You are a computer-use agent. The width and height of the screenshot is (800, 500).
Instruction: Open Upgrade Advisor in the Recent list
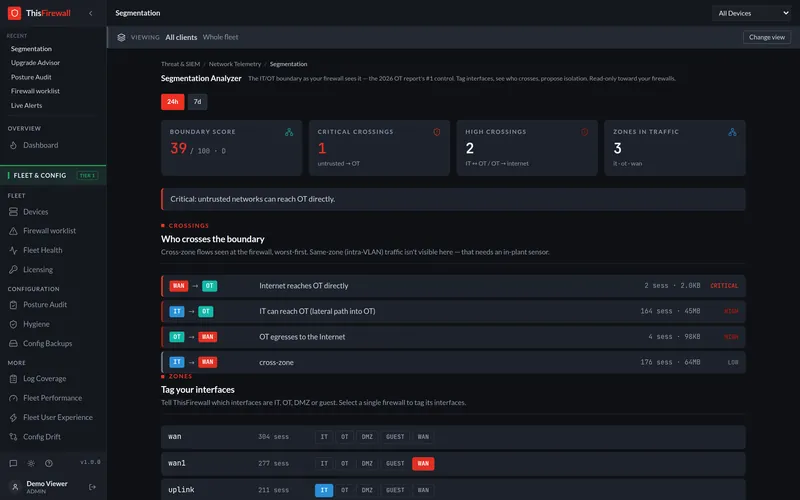coord(35,63)
